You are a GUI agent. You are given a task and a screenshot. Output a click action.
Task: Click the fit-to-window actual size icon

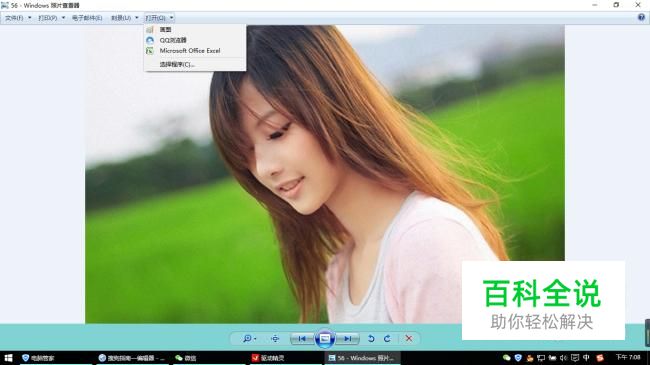coord(275,339)
